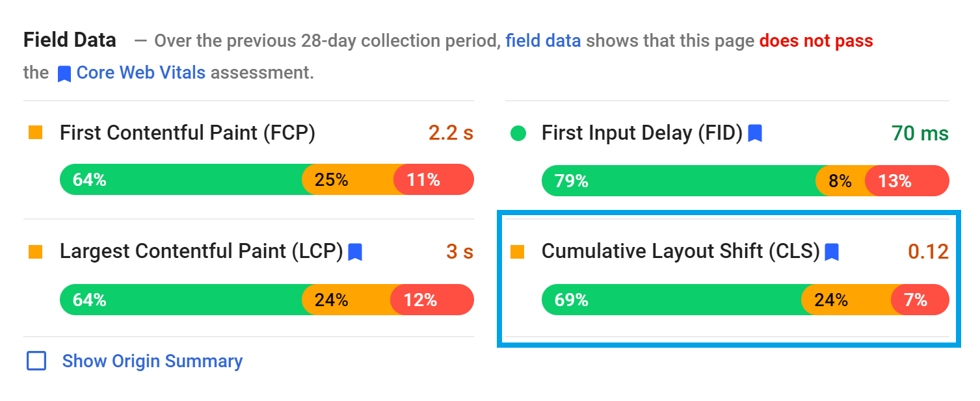Click the bookmark icon beside First Input Delay
The height and width of the screenshot is (401, 980).
pos(756,133)
